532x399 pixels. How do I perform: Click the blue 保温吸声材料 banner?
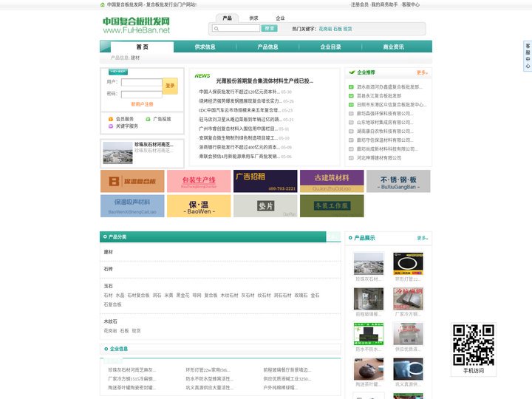132,206
